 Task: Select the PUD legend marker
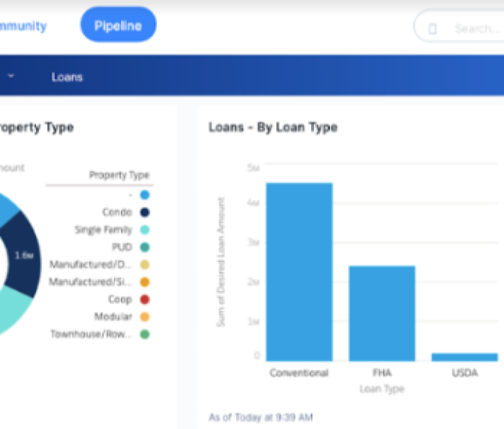click(x=144, y=247)
